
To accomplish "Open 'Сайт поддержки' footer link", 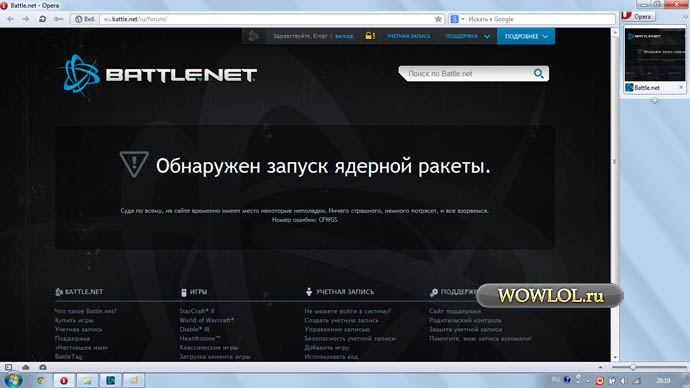I will click(455, 311).
